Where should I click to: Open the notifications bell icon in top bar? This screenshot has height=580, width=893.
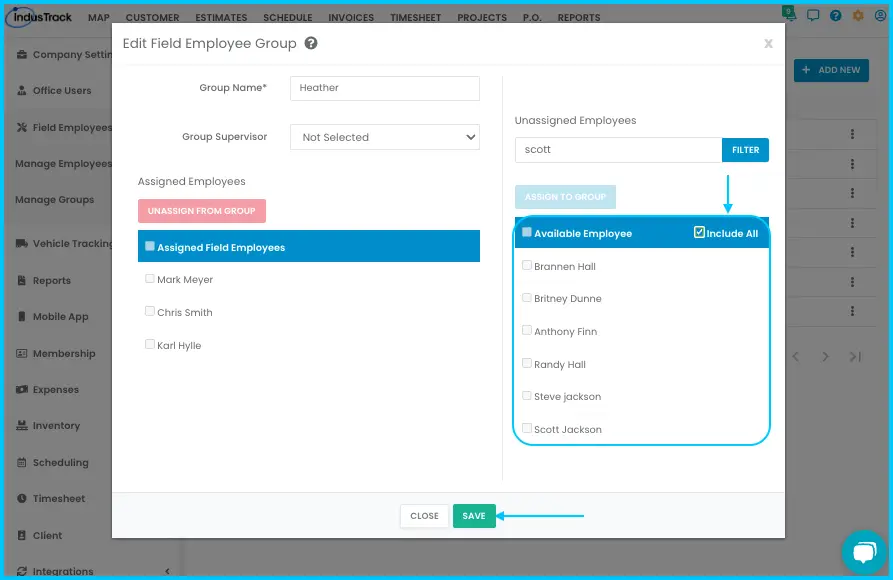(789, 14)
